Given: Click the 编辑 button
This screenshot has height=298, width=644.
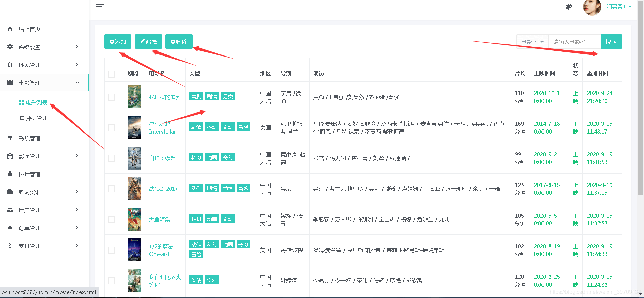Looking at the screenshot, I should point(148,42).
